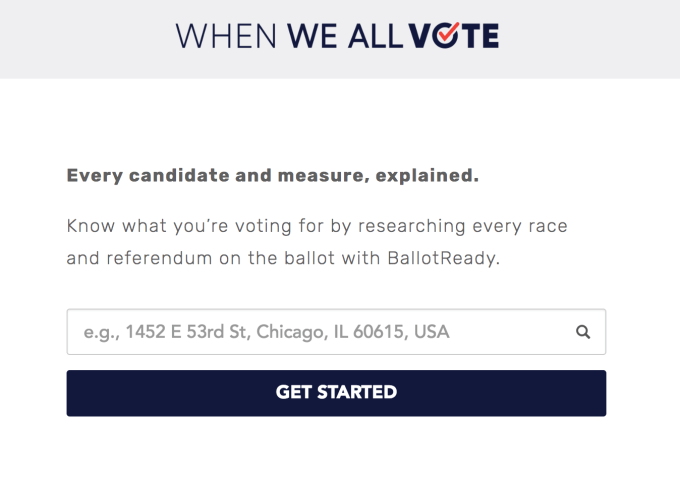This screenshot has width=680, height=477.
Task: Click 'Every candidate' at the heading start
Action: tap(132, 177)
